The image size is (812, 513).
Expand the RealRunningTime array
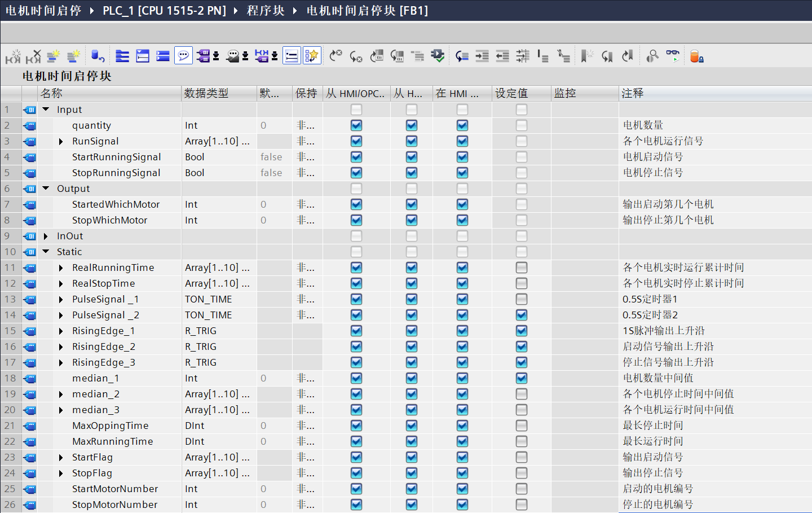[61, 268]
